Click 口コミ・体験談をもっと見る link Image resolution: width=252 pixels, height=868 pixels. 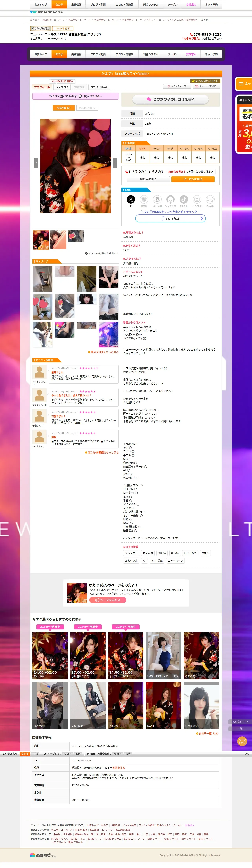point(102,453)
